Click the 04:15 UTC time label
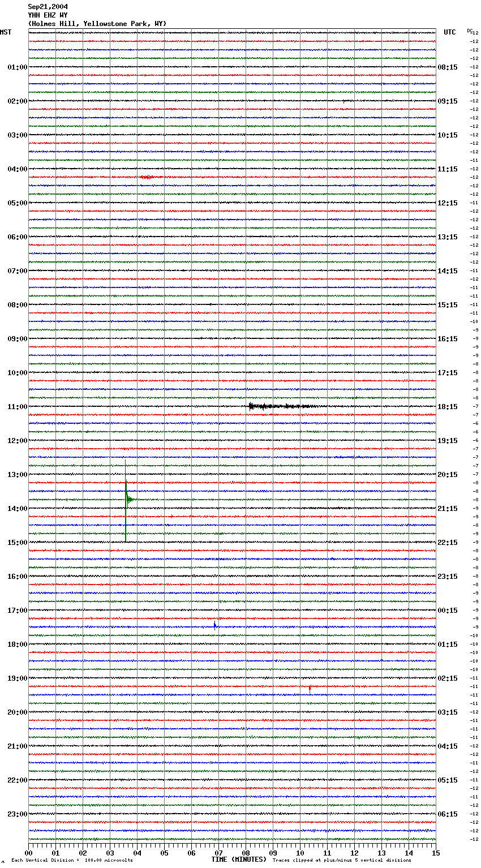Image resolution: width=481 pixels, height=868 pixels. point(448,746)
